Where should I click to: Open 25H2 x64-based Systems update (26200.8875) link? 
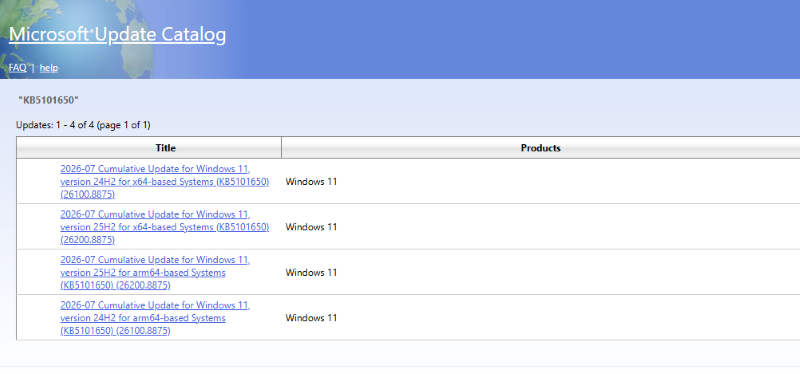coord(164,227)
